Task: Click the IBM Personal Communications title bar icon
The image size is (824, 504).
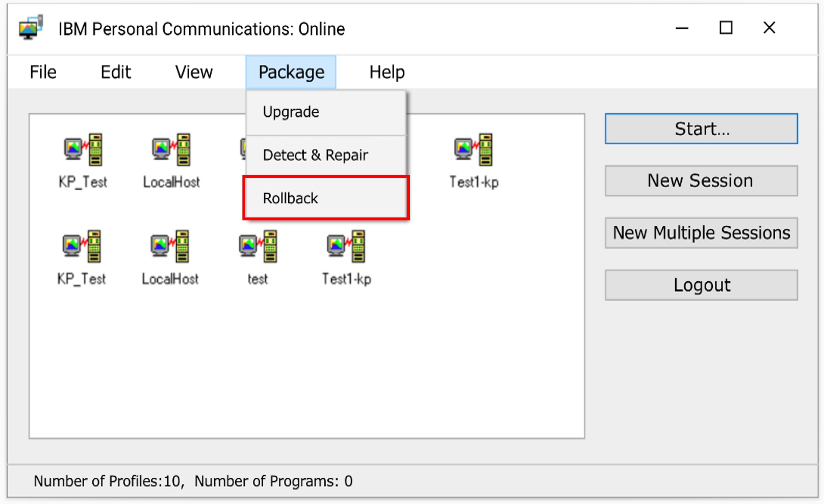Action: pyautogui.click(x=31, y=27)
